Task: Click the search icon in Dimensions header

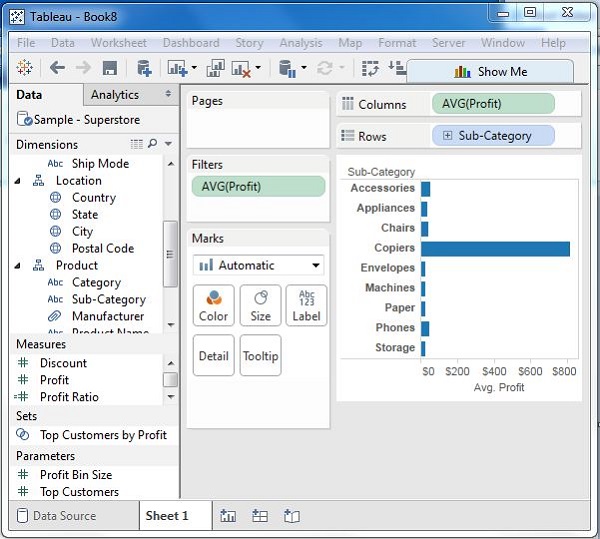Action: pyautogui.click(x=153, y=144)
